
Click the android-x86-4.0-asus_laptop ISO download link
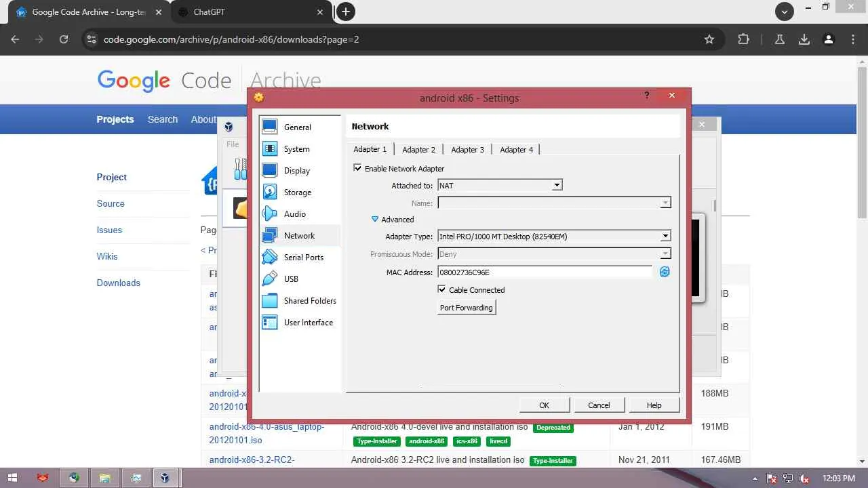[x=267, y=433]
